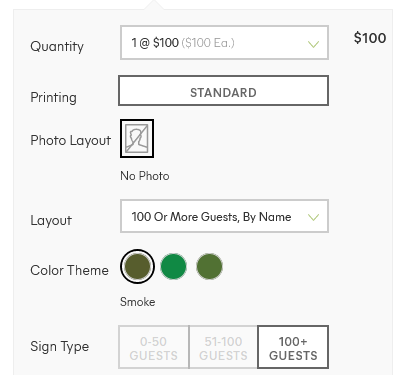Viewport: 406px width, 375px height.
Task: Click the Sign Type label
Action: (60, 347)
